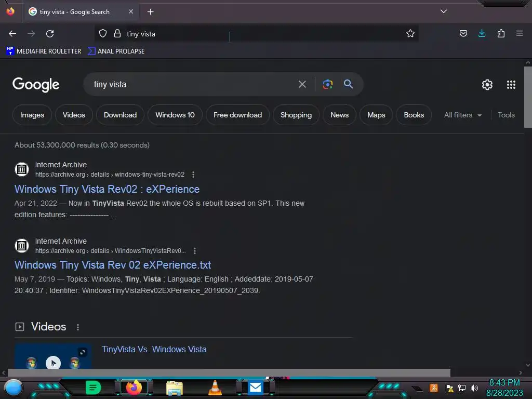This screenshot has width=532, height=399.
Task: Open Windows Tiny Vista Rev02 : eXPerience result
Action: click(x=107, y=189)
